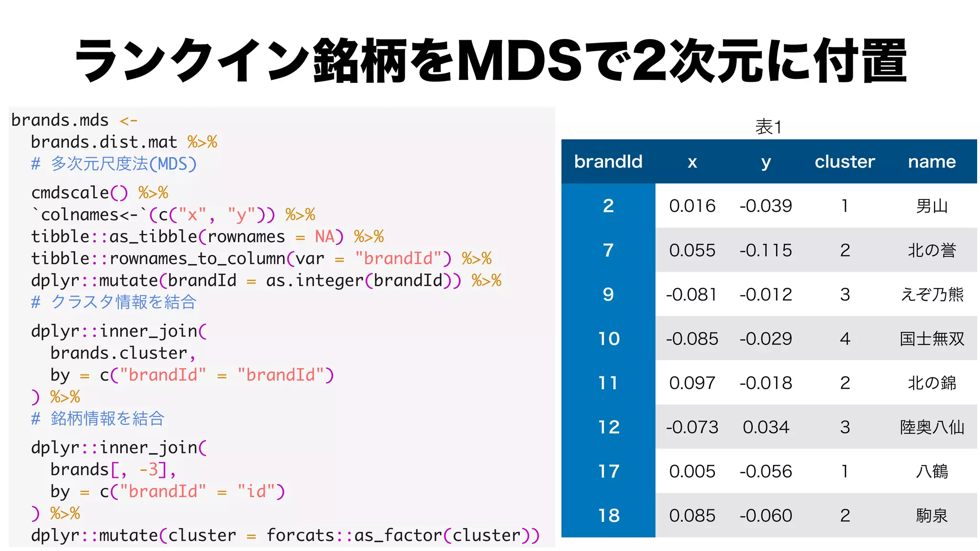Click the comment # 銘柄情報を結合
980x551 pixels.
(98, 419)
